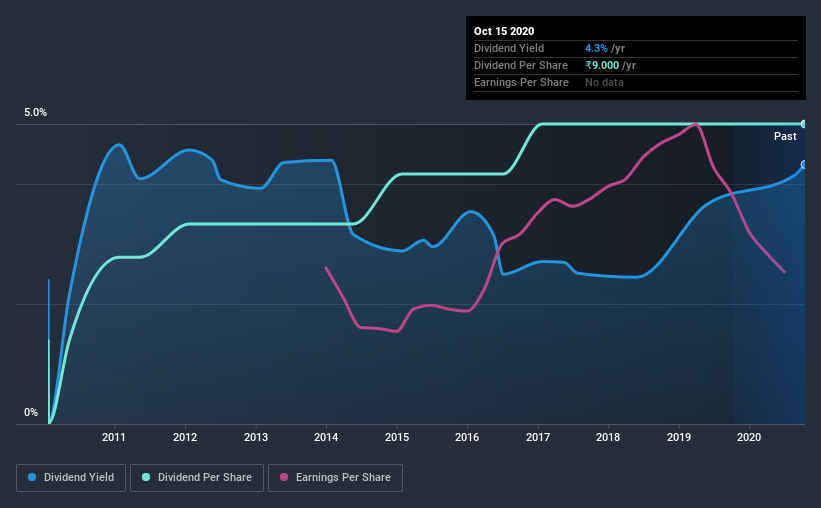Select the 2015 x-axis label
The width and height of the screenshot is (821, 508).
click(397, 437)
